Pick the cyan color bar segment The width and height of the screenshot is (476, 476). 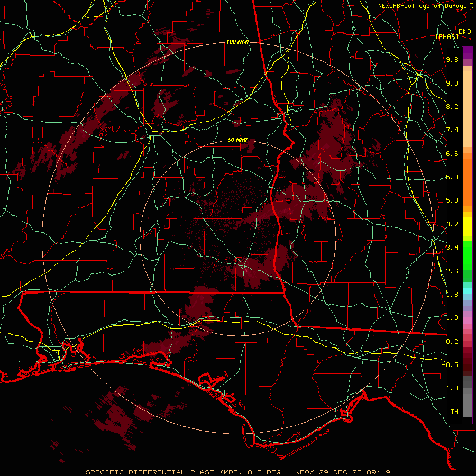coord(467,291)
